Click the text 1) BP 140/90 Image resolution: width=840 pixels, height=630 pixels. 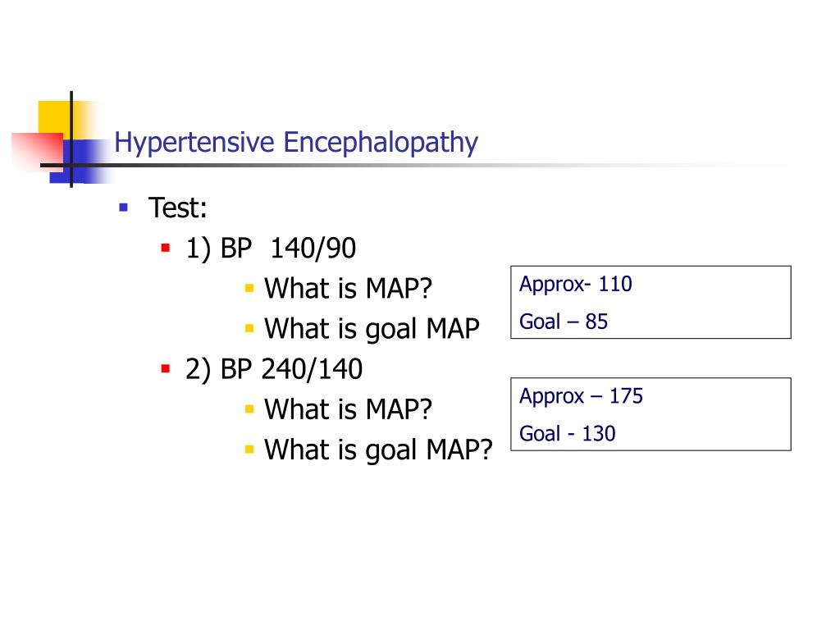pos(271,249)
